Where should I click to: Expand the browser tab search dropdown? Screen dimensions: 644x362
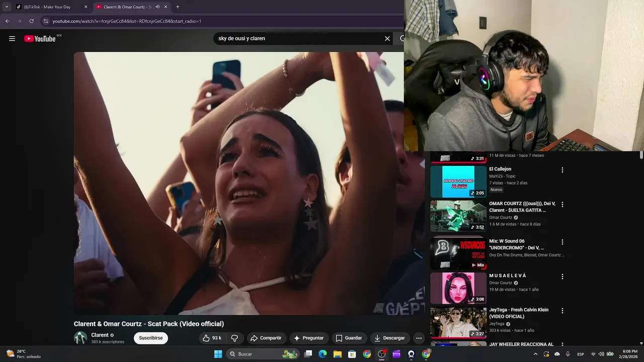pos(7,7)
